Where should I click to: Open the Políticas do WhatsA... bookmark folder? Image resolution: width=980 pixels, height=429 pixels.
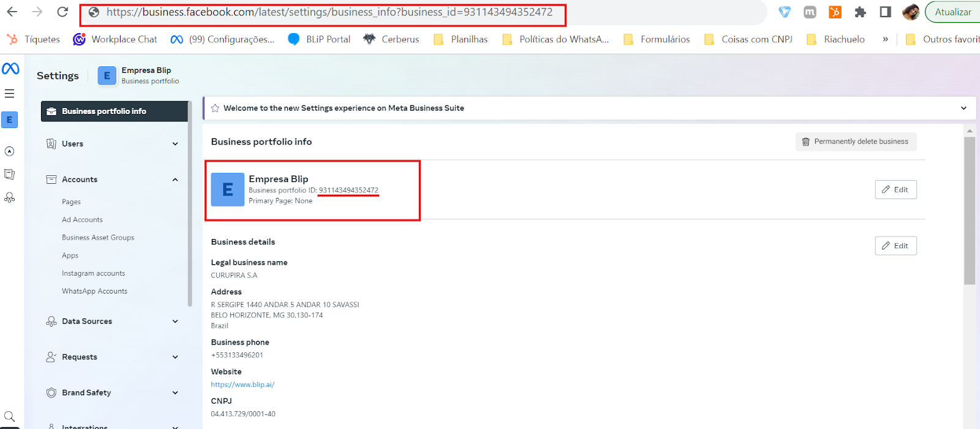tap(556, 39)
